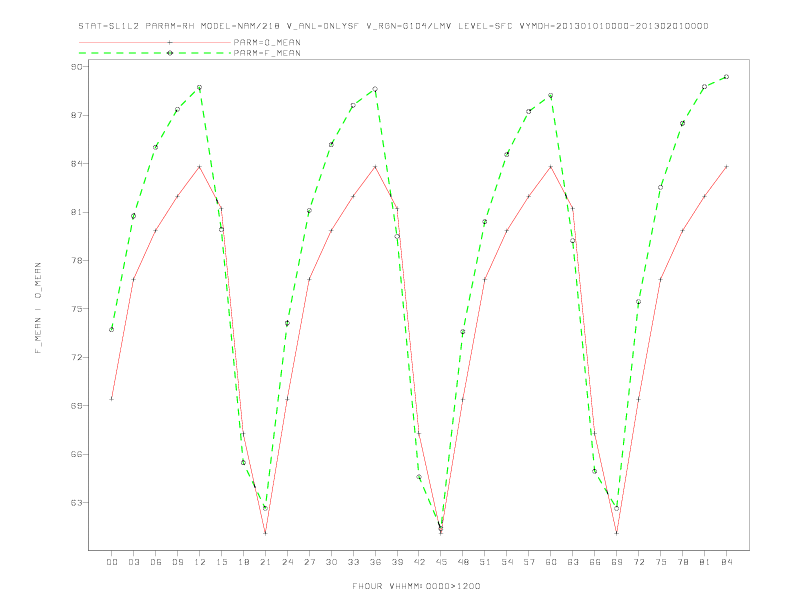The height and width of the screenshot is (612, 792).
Task: Click the x-axis tick label 21
Action: 265,562
